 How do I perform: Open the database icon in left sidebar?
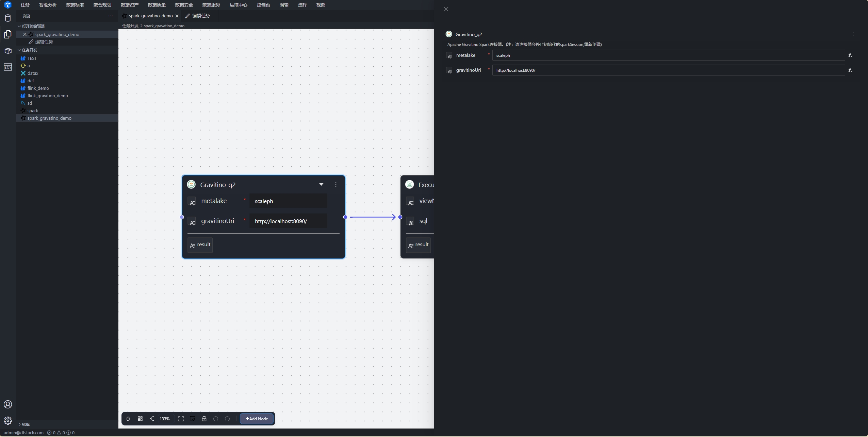pos(8,18)
